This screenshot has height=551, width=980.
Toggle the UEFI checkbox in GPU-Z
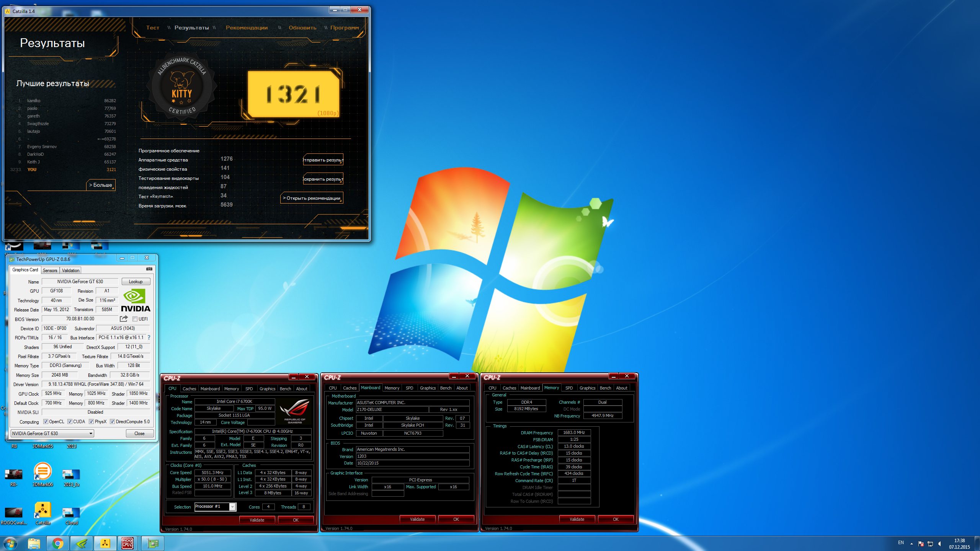(135, 319)
